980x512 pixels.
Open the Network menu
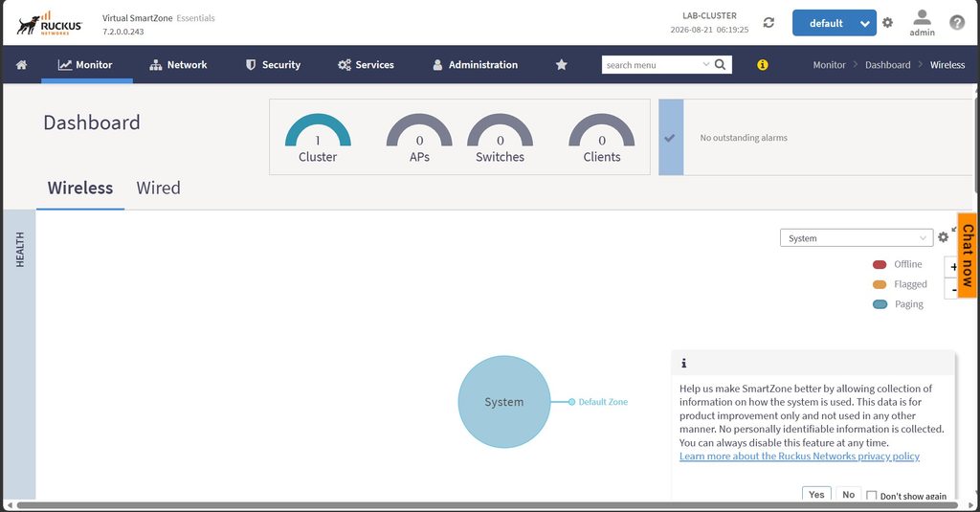tap(178, 64)
